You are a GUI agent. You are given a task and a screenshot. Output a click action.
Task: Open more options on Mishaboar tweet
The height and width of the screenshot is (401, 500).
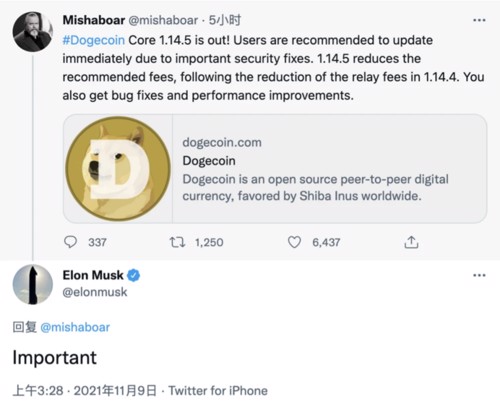pos(479,20)
